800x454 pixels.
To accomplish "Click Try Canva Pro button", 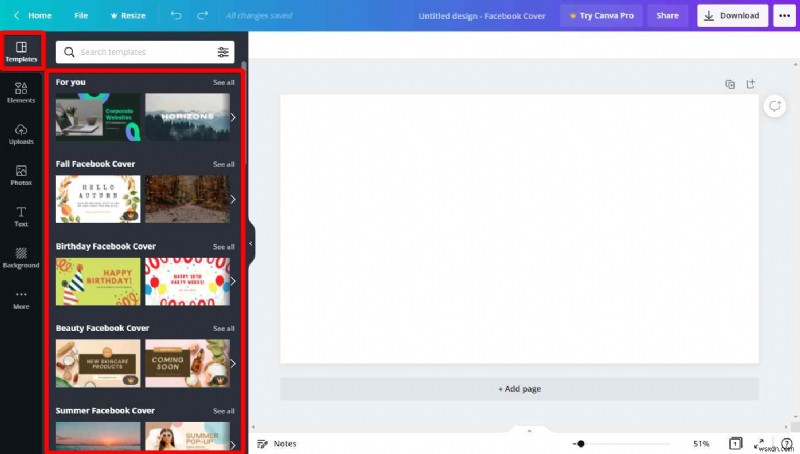I will coord(602,16).
